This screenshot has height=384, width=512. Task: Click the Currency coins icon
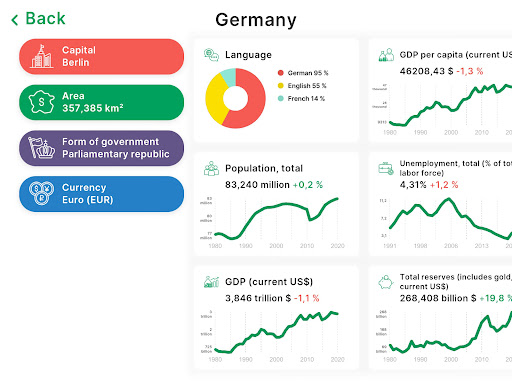[42, 193]
